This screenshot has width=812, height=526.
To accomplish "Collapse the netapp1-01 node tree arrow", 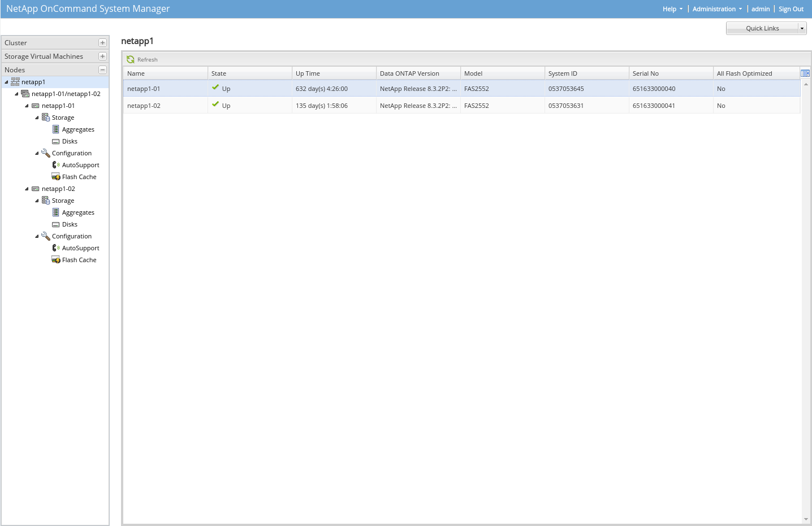I will click(27, 106).
